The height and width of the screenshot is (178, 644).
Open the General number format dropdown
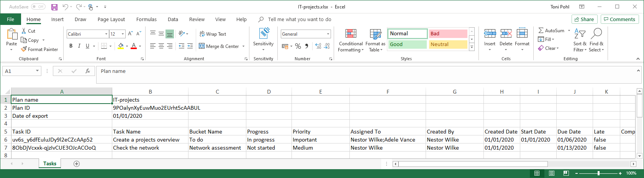(328, 34)
